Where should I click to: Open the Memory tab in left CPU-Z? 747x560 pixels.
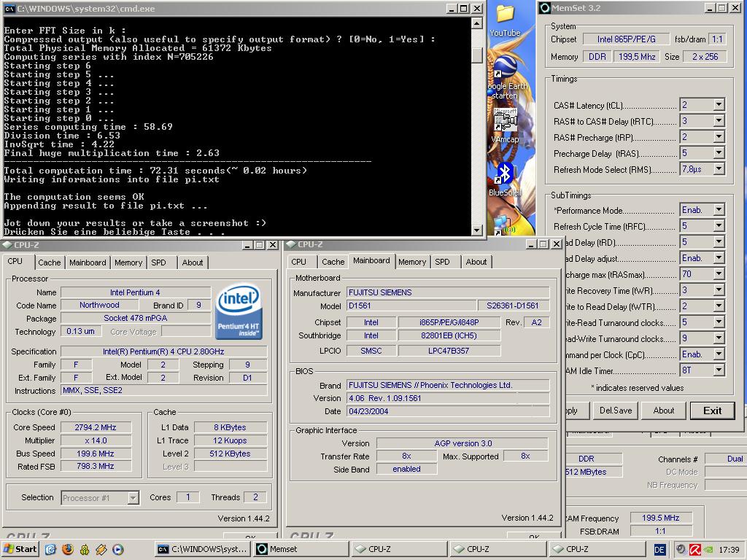coord(128,262)
